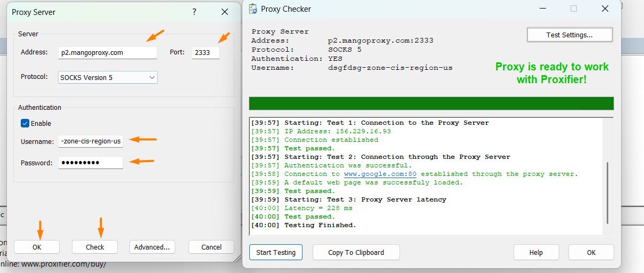644x273 pixels.
Task: Open the Protocol dropdown SOCKS Version 5
Action: pos(108,77)
